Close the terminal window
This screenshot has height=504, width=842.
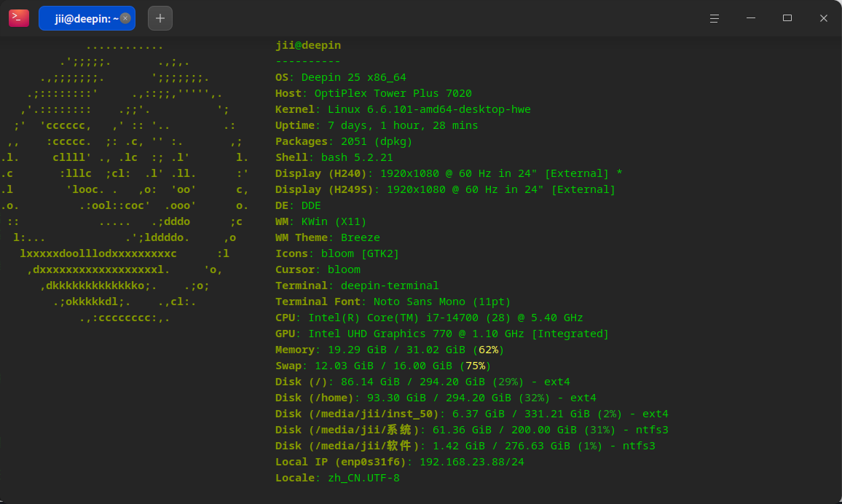(x=824, y=18)
